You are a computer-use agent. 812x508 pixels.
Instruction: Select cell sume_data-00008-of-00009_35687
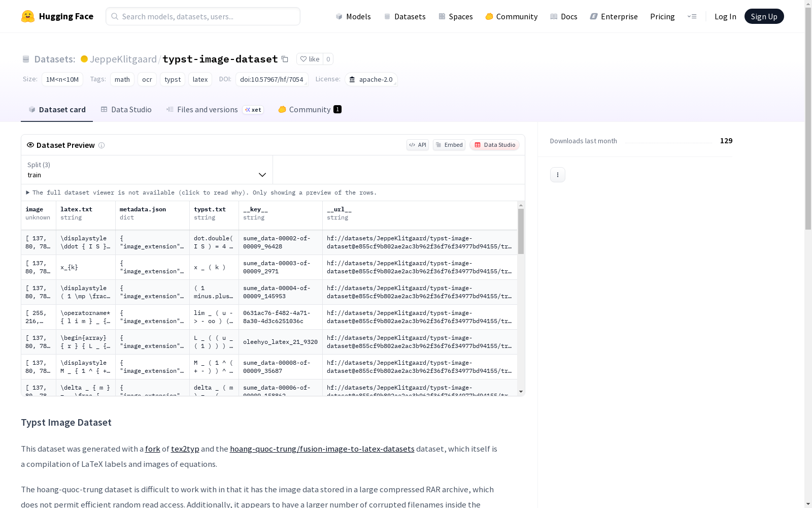281,367
